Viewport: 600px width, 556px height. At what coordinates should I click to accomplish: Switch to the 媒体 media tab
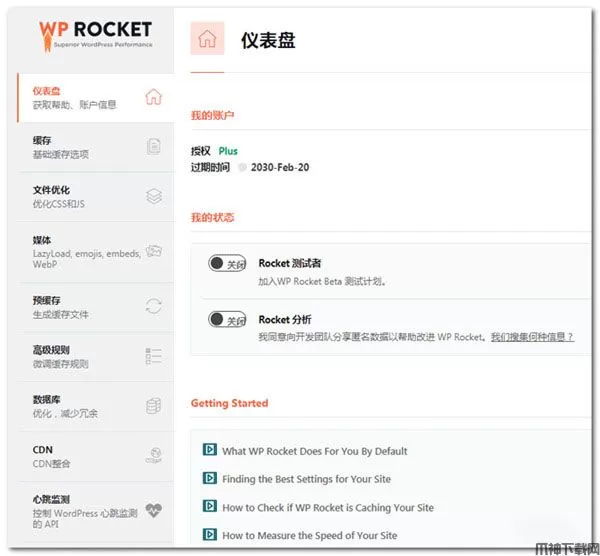[96, 252]
